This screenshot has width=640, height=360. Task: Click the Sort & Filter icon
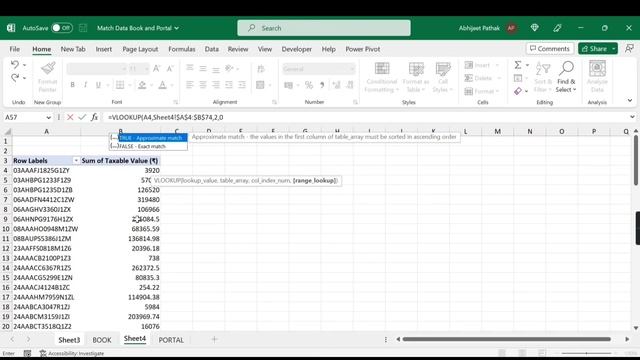pos(542,78)
